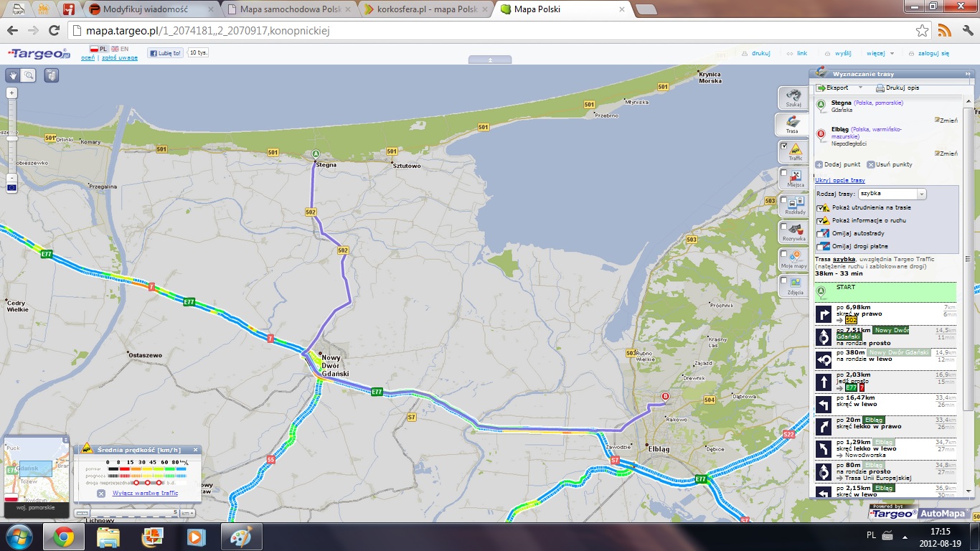
Task: Open the Trasa route panel button
Action: (x=792, y=123)
